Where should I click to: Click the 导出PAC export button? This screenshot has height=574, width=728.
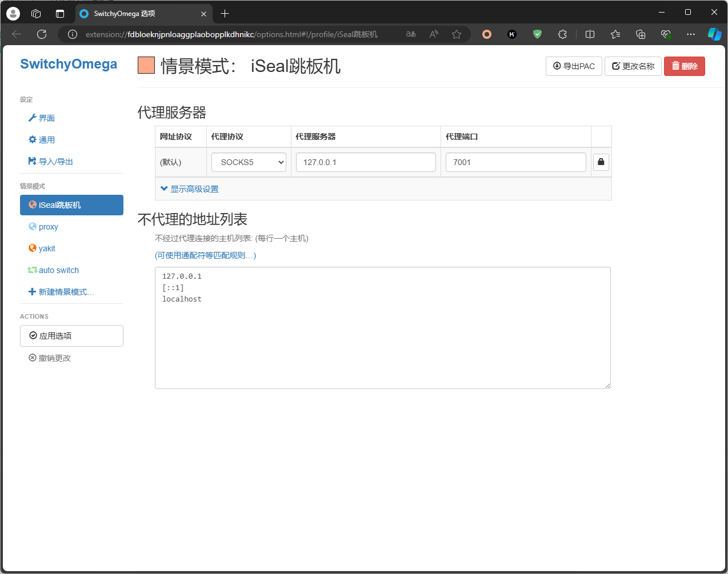[574, 66]
